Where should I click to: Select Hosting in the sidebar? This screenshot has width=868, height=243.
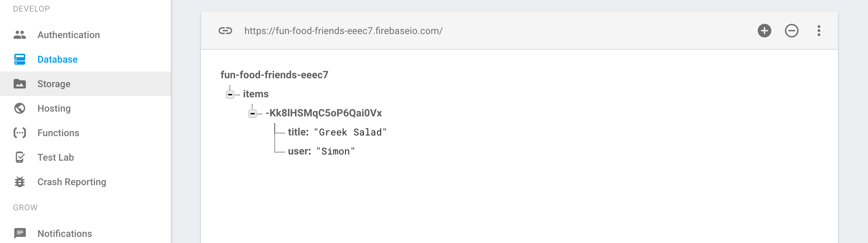click(54, 108)
